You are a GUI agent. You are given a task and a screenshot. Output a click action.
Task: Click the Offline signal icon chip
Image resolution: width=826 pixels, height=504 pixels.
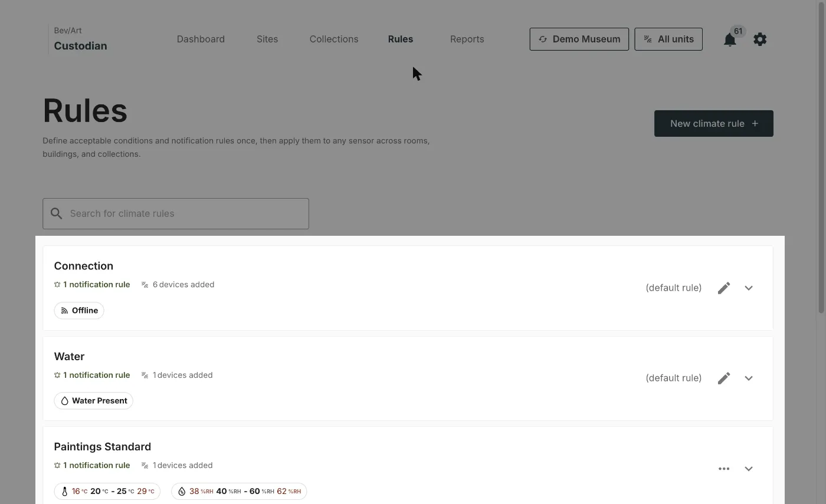click(x=79, y=311)
